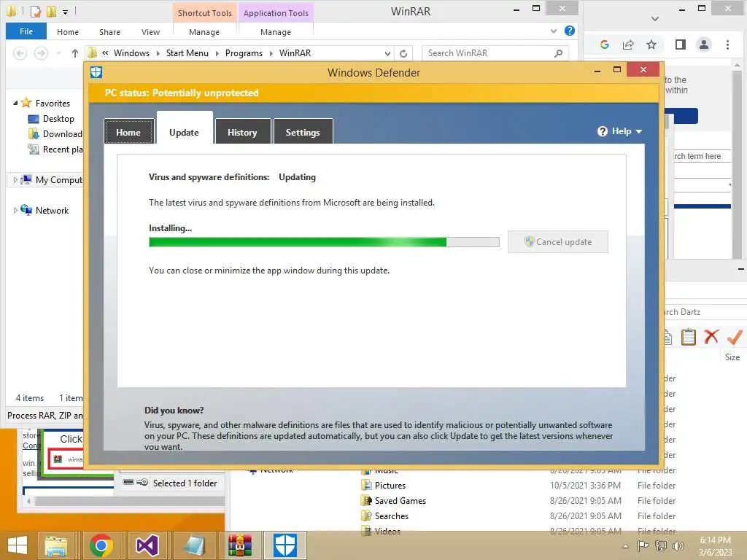Open the File menu in Explorer
Screen dimensions: 747x560
tap(26, 31)
